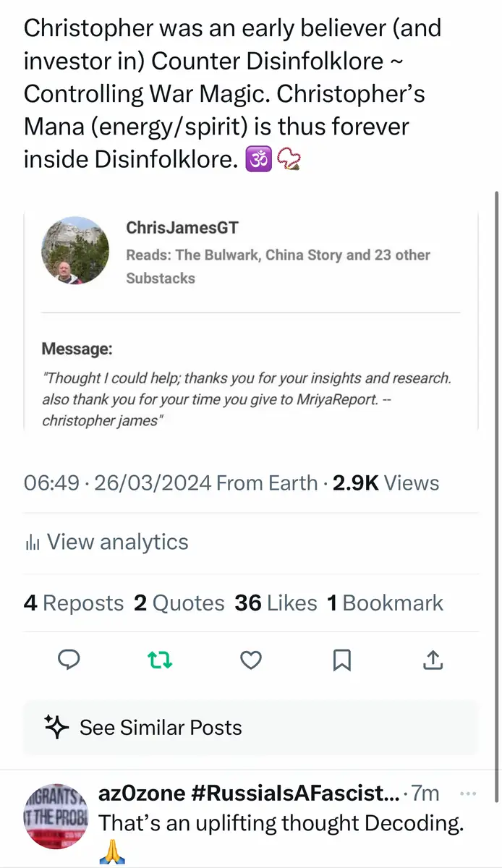The image size is (502, 868).
Task: Tap the share upload icon
Action: tap(433, 660)
